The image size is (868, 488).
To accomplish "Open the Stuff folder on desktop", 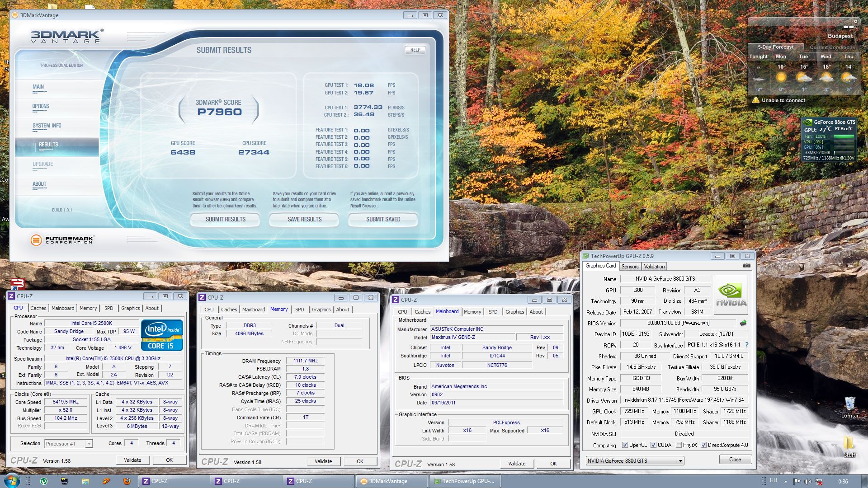I will [849, 447].
